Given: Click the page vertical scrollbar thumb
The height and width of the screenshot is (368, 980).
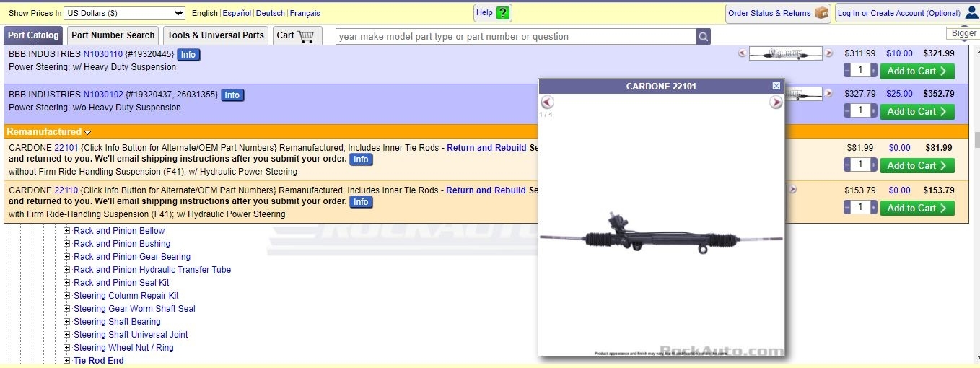Looking at the screenshot, I should coord(976,140).
